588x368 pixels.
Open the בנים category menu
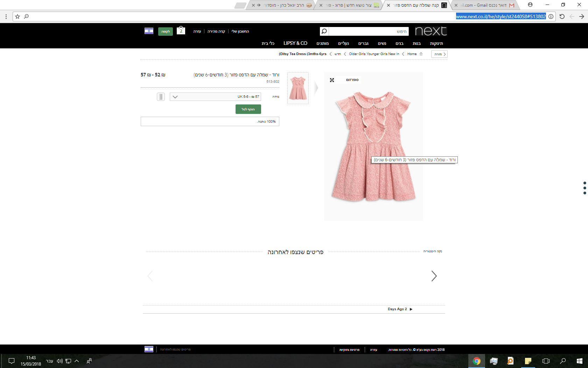pyautogui.click(x=399, y=43)
